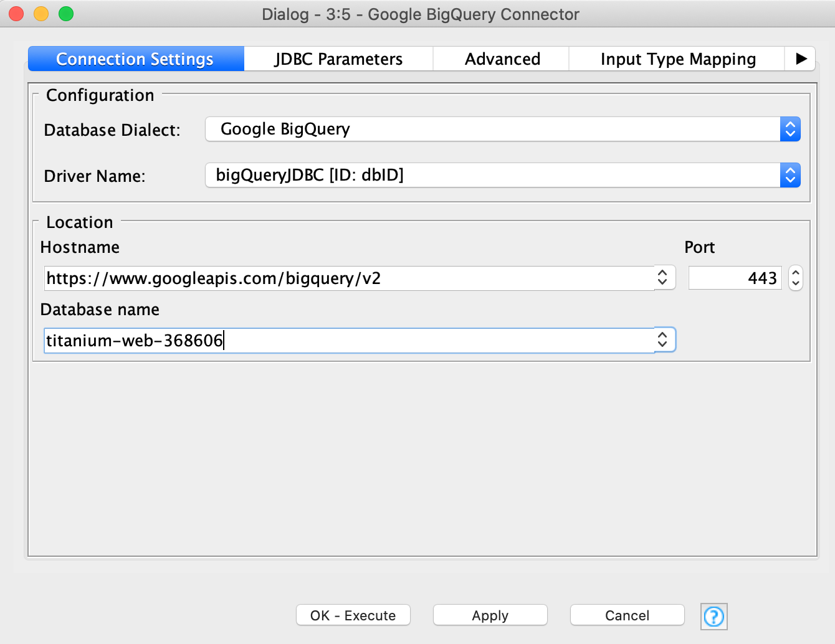Viewport: 835px width, 644px height.
Task: Click the right arrow to reveal hidden tabs
Action: (x=800, y=59)
